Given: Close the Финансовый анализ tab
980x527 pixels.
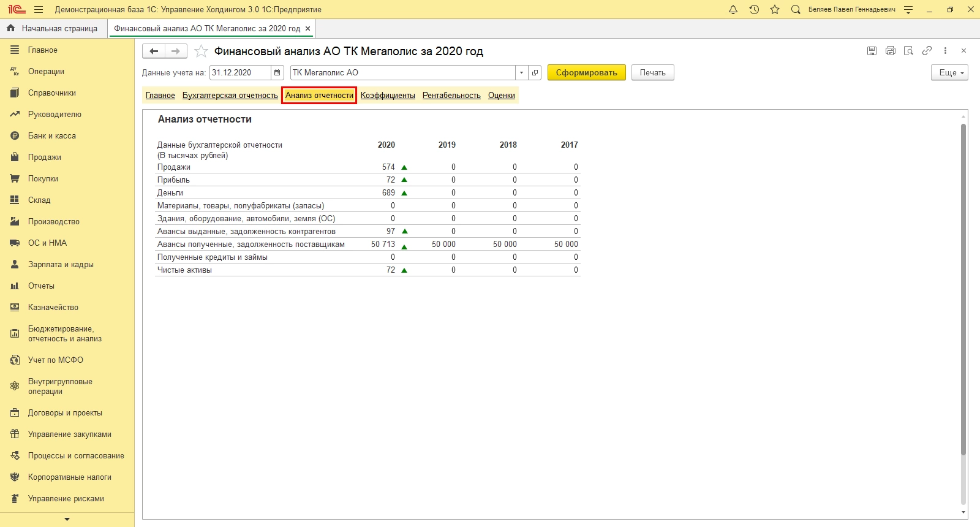Looking at the screenshot, I should (x=307, y=28).
